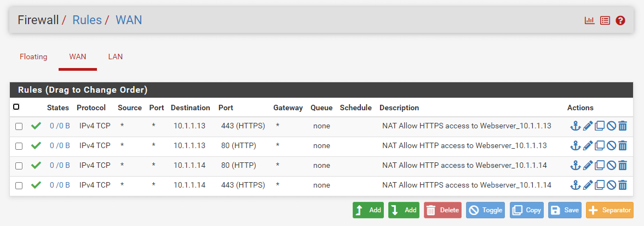Copy the HTTPS 10.1.1.14 rule icon
This screenshot has width=644, height=226.
click(600, 185)
